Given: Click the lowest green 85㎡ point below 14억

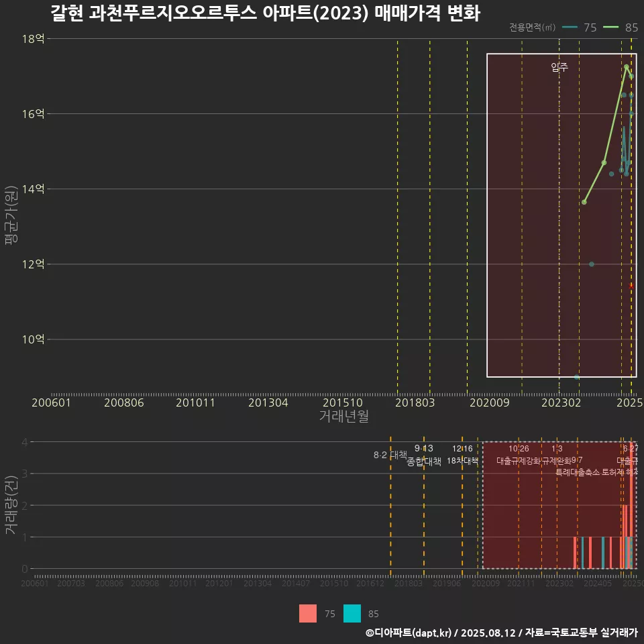Looking at the screenshot, I should (584, 202).
